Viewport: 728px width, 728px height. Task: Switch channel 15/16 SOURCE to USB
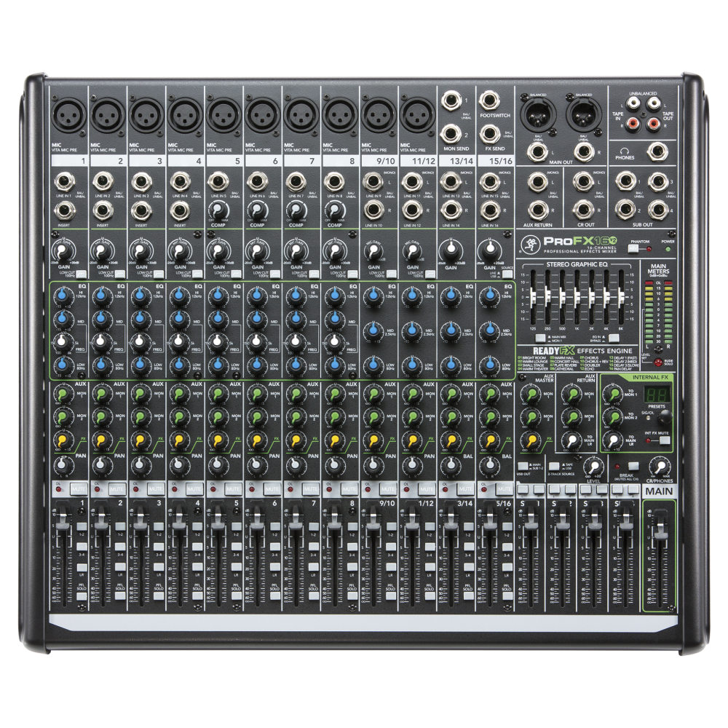point(507,274)
